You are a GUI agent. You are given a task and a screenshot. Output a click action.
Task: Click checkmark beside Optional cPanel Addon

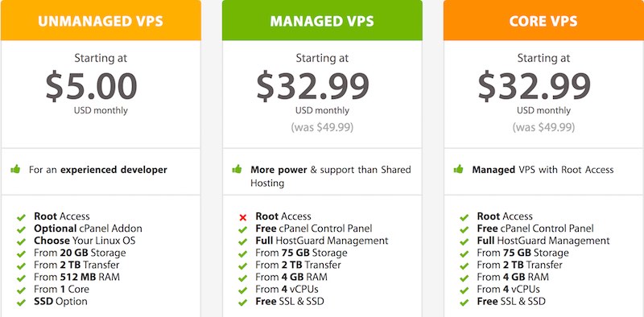(x=21, y=229)
